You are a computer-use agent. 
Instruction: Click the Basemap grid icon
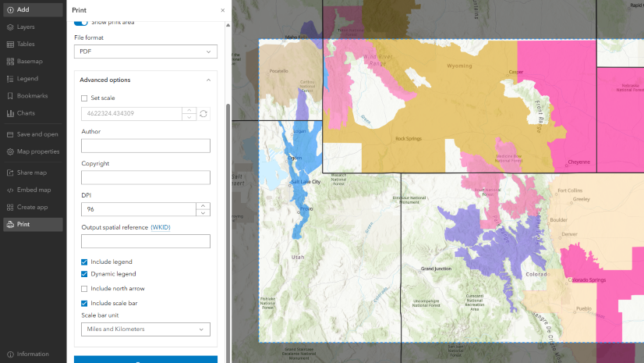(10, 62)
